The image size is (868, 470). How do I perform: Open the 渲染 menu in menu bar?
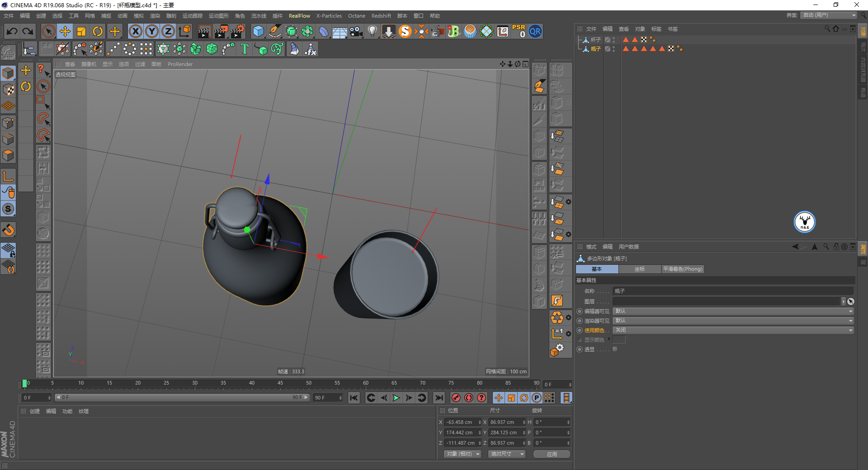(x=155, y=16)
